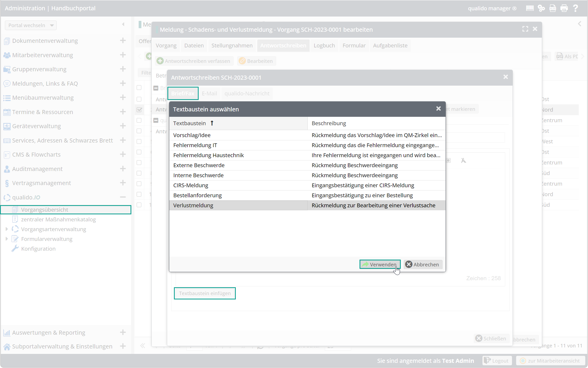This screenshot has width=588, height=368.
Task: Expand the Vorgangsartenverwaltung tree node
Action: pyautogui.click(x=7, y=229)
